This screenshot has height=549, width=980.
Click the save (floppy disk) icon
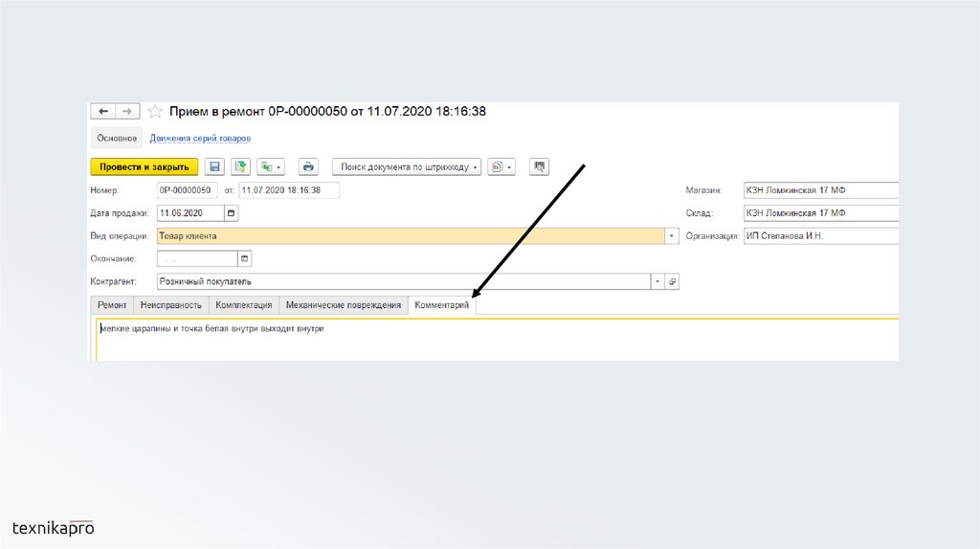point(214,166)
